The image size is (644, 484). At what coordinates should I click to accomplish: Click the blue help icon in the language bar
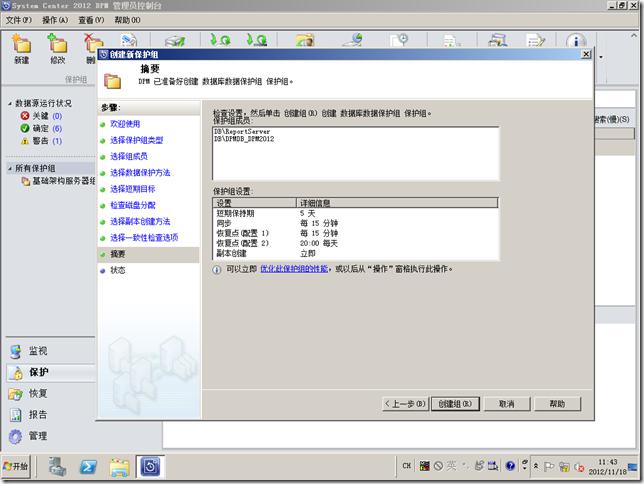tap(510, 466)
